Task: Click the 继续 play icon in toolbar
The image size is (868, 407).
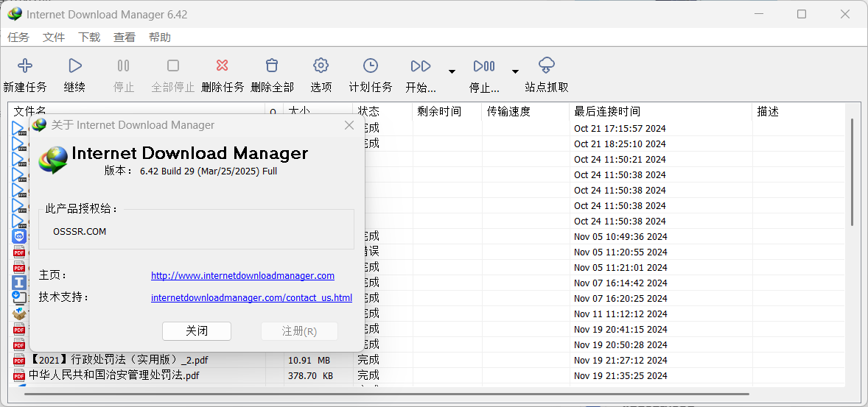Action: pos(74,66)
